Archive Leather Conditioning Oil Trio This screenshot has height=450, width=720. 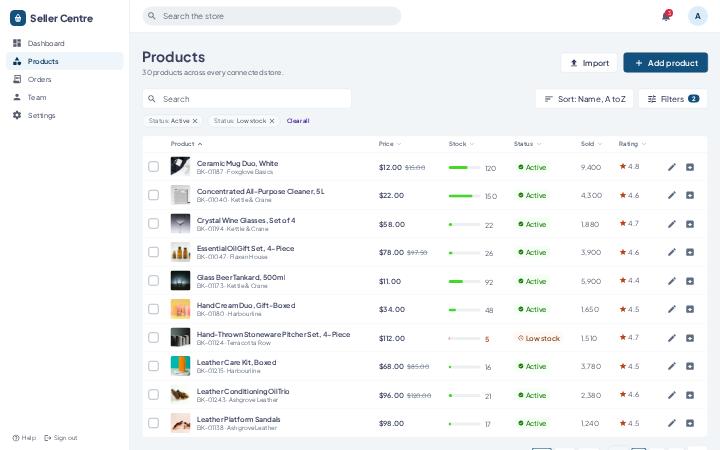690,395
